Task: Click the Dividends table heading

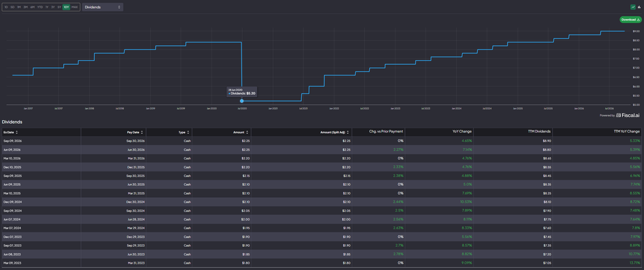Action: [x=12, y=122]
